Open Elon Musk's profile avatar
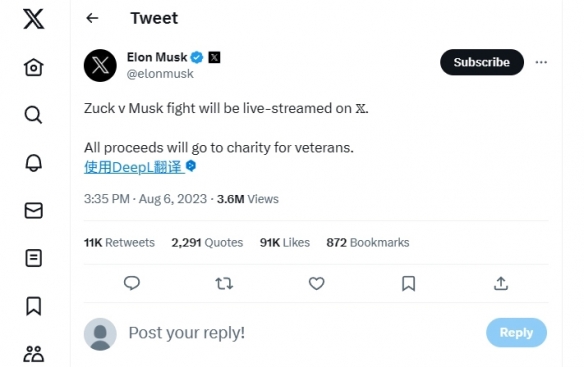 [100, 66]
